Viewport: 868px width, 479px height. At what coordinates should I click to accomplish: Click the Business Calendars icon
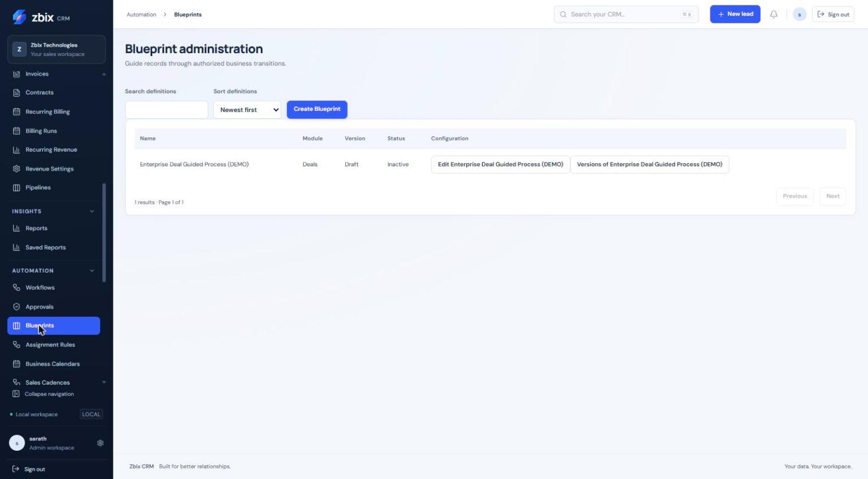click(x=17, y=364)
